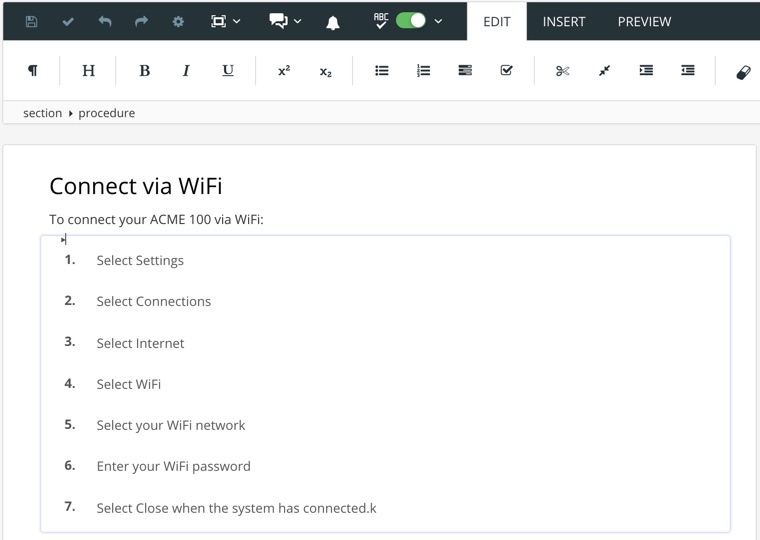This screenshot has height=540, width=760.
Task: Click the Save icon in top toolbar
Action: (31, 21)
